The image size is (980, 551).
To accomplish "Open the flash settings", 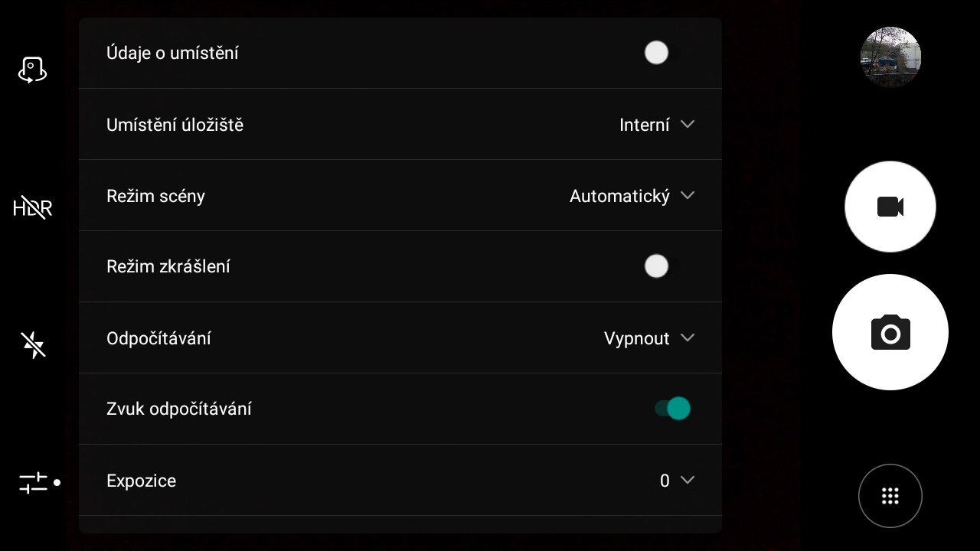I will coord(31,344).
